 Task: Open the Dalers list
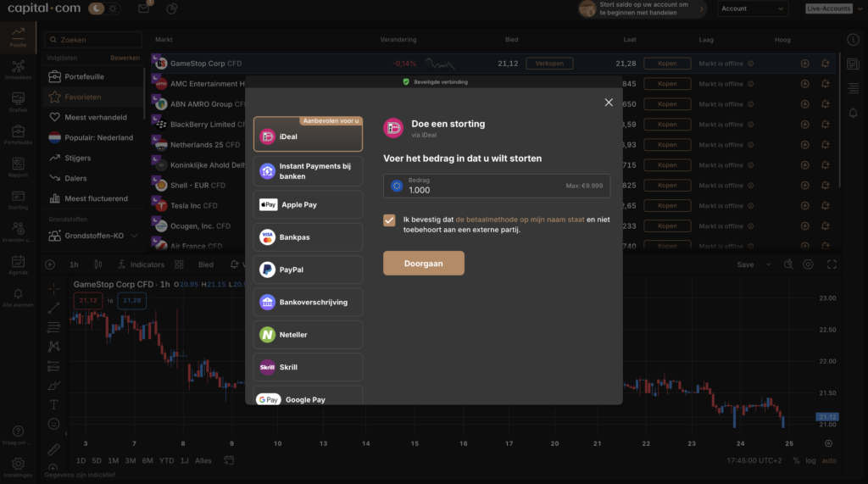click(93, 178)
